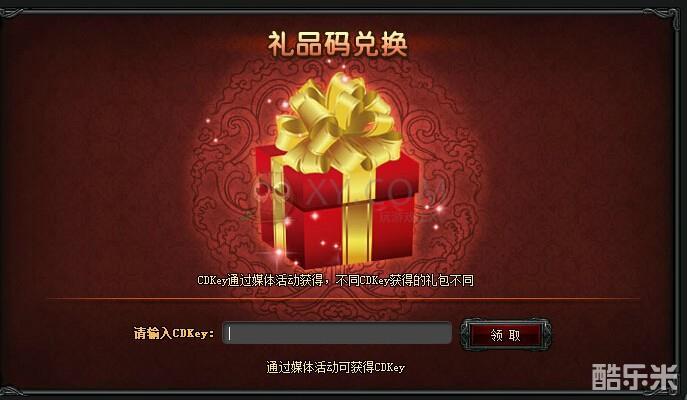Click the ornate top-left frame corner ornament
This screenshot has width=687, height=400.
[x=11, y=14]
